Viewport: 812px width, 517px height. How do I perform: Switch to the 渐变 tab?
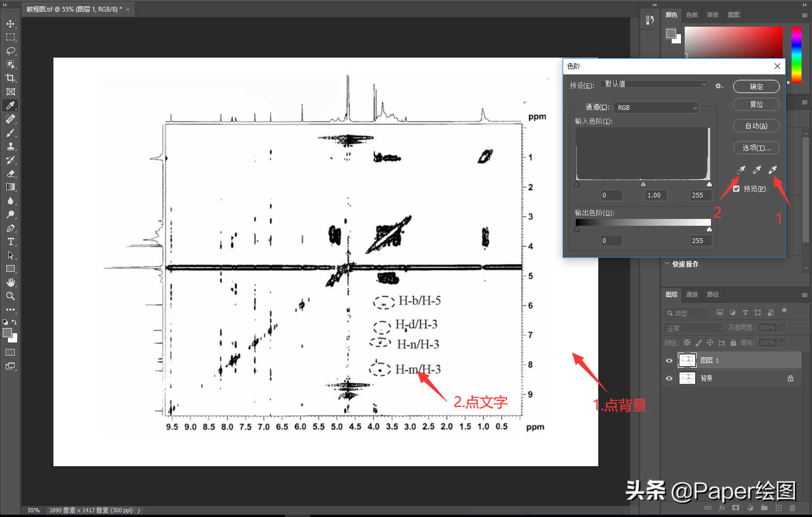click(713, 15)
